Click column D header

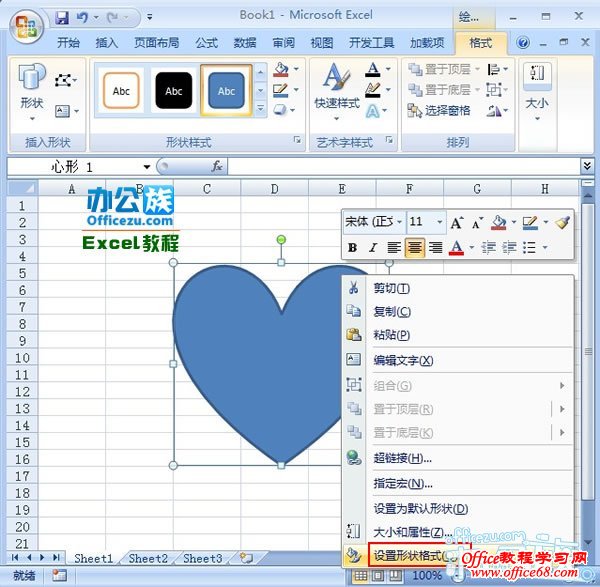(x=274, y=189)
